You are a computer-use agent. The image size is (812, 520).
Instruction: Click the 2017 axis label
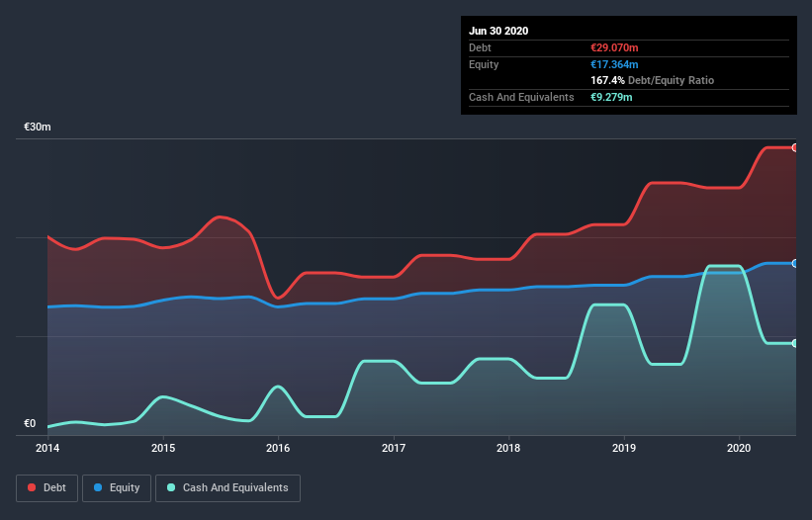click(x=394, y=448)
